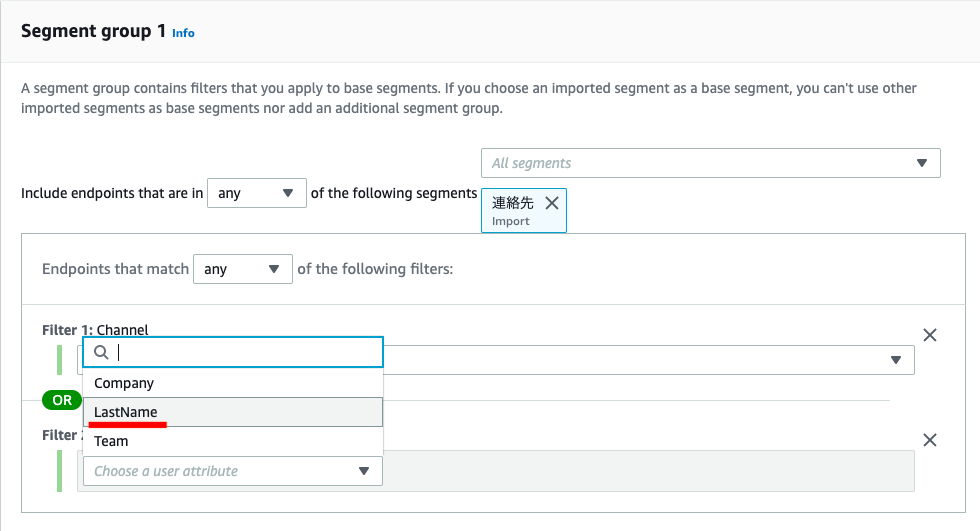This screenshot has height=531, width=980.
Task: Expand the Filter 1 dropdown arrow at right
Action: click(896, 360)
